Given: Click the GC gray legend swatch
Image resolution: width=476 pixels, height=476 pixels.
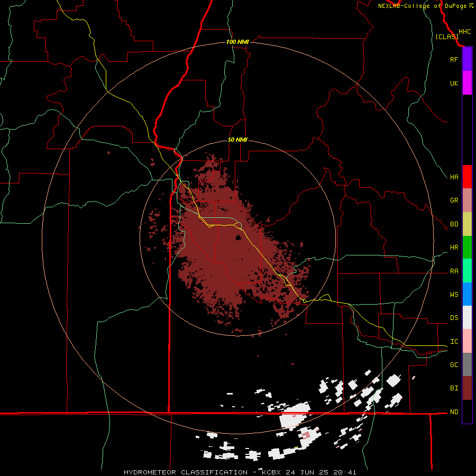Looking at the screenshot, I should (x=467, y=364).
